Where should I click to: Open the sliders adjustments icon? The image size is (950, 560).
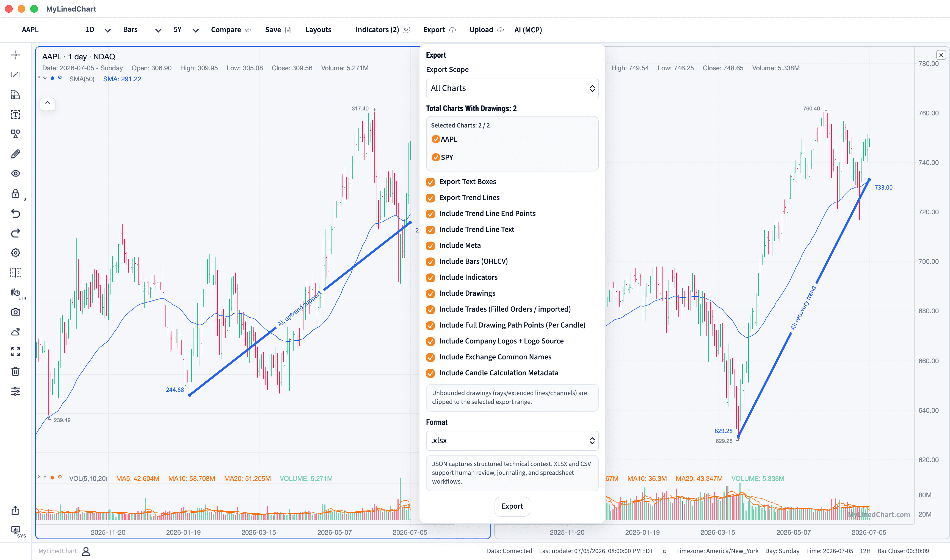point(15,391)
